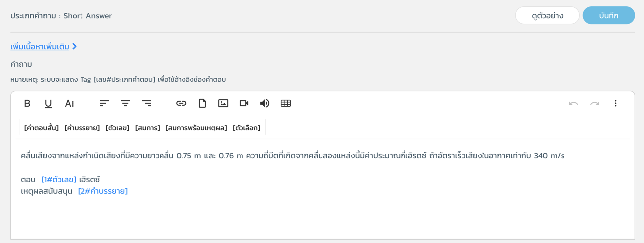Insert a file attachment icon
Image resolution: width=644 pixels, height=243 pixels.
point(202,103)
